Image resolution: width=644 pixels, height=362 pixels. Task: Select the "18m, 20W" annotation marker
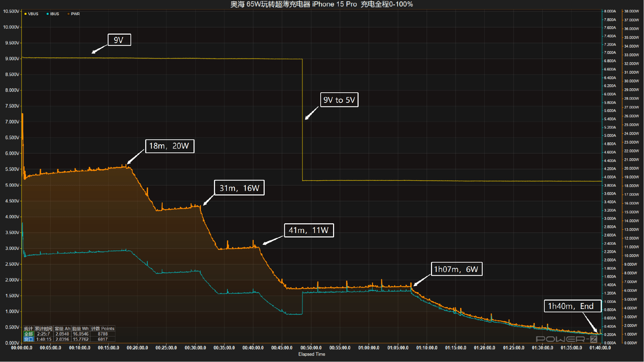pos(169,146)
